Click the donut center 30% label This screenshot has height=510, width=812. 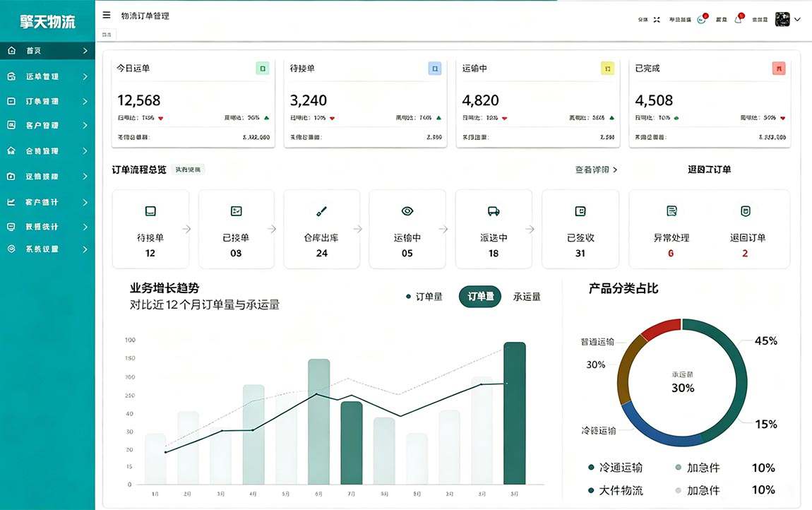point(683,388)
